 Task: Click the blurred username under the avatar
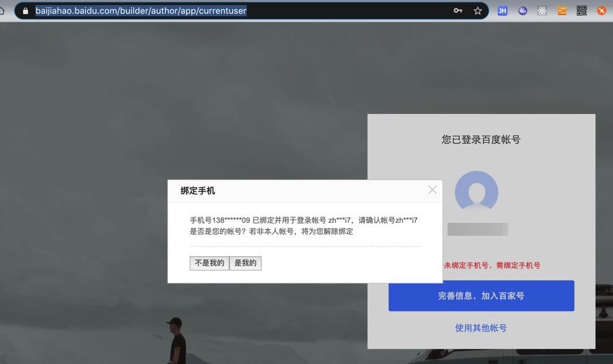[478, 229]
